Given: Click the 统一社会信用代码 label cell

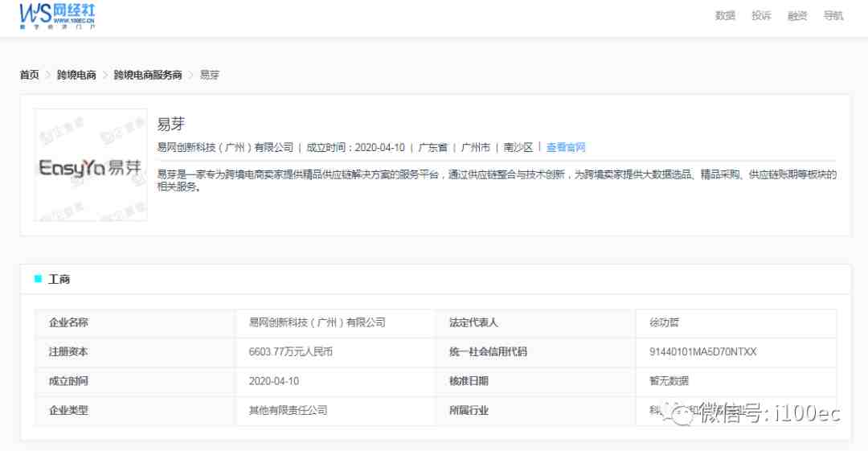Looking at the screenshot, I should click(x=536, y=352).
